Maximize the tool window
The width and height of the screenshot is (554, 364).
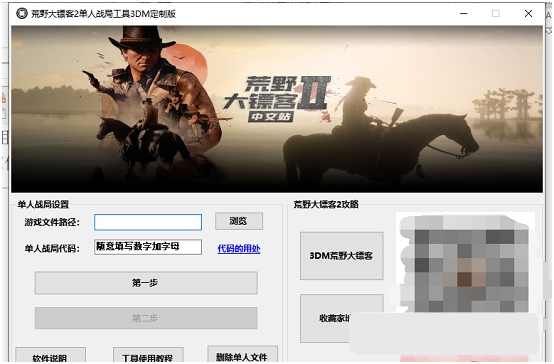496,13
